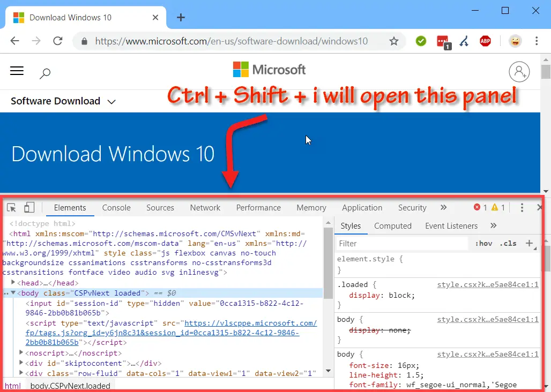Open style.csx link for .loaded rule
The image size is (551, 392).
488,284
